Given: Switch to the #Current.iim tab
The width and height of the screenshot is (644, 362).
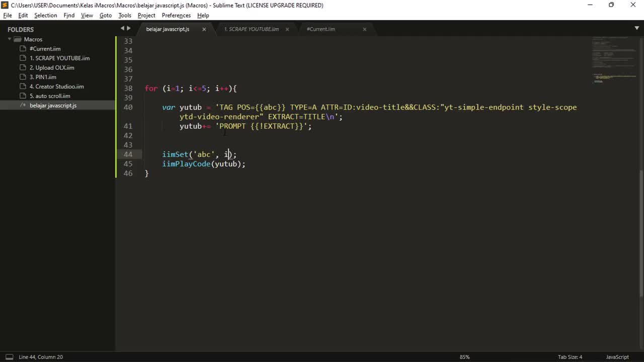Looking at the screenshot, I should [320, 29].
